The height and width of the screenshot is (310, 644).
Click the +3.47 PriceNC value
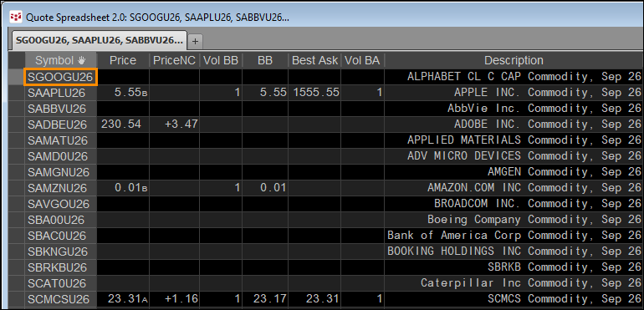click(174, 125)
